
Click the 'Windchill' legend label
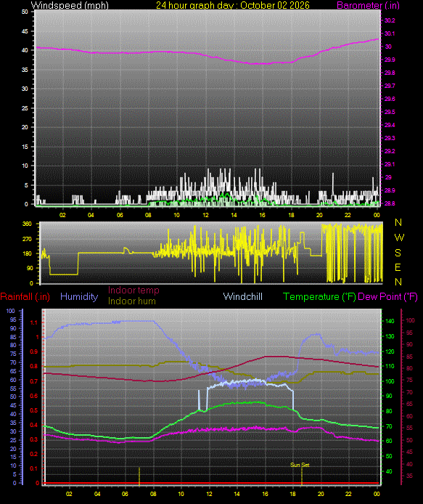click(243, 296)
